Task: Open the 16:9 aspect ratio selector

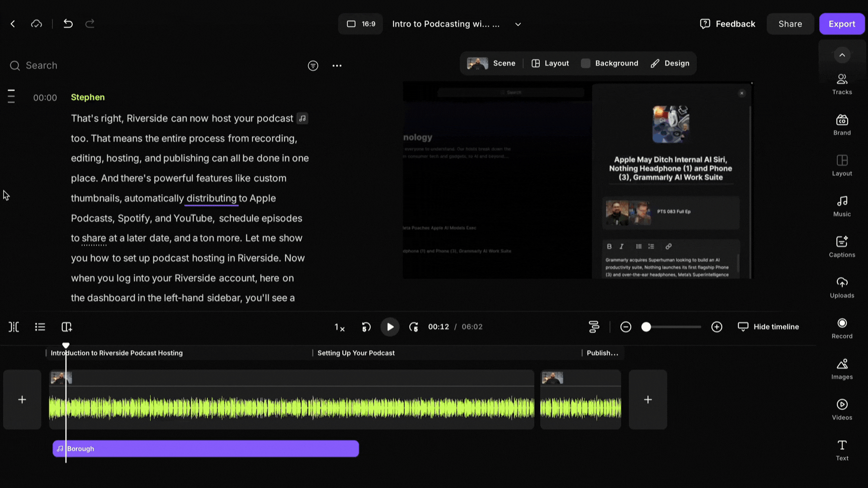Action: click(361, 24)
